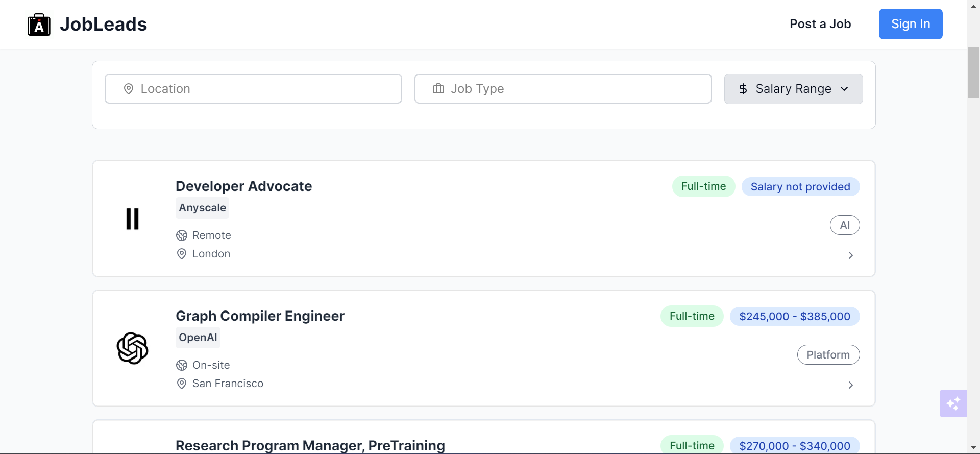Click the dollar sign icon in Salary Range
Screen dimensions: 980x454
coord(743,89)
